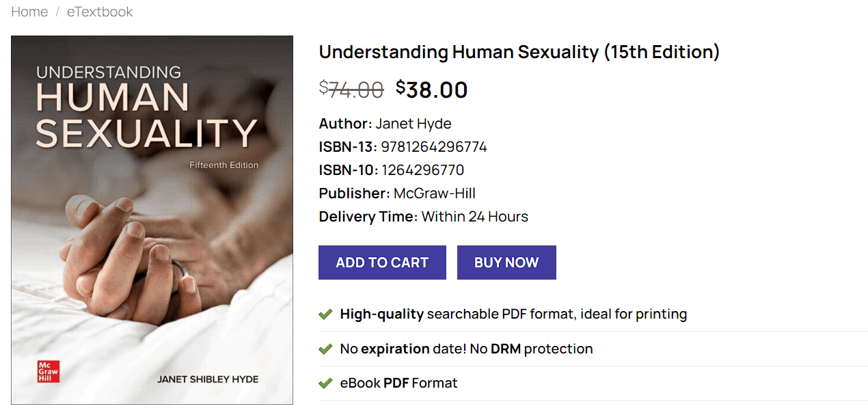Open the Home breadcrumb link
Image resolution: width=868 pixels, height=415 pixels.
(x=29, y=12)
